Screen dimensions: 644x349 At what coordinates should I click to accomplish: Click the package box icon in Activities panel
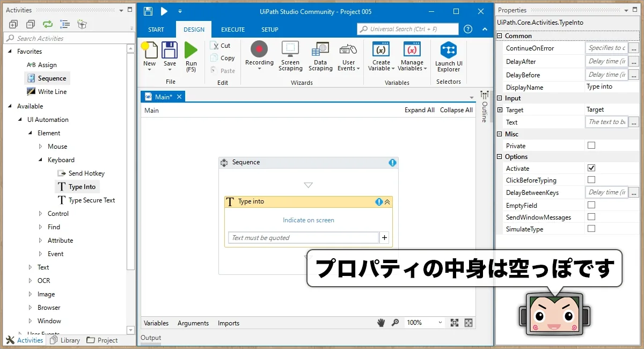coord(82,24)
